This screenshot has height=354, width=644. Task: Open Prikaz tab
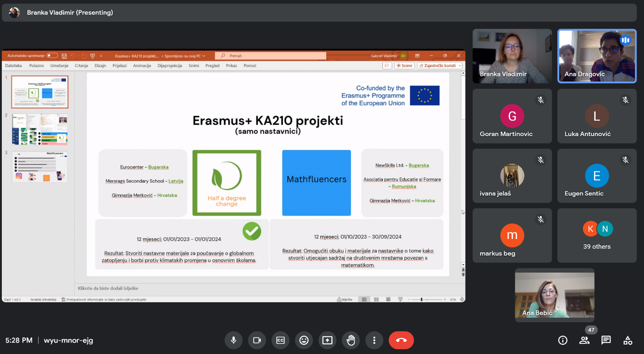tap(231, 66)
